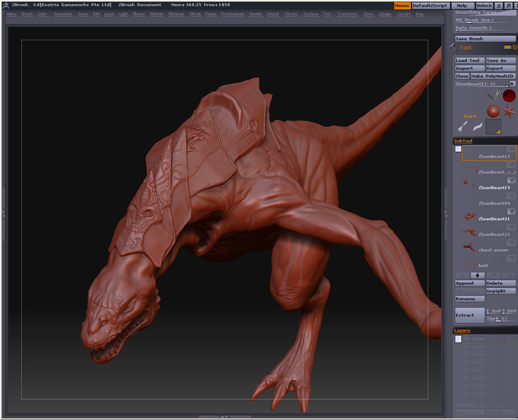The width and height of the screenshot is (518, 420).
Task: Hide the ZlaanBeast21 subtool
Action: 511,211
